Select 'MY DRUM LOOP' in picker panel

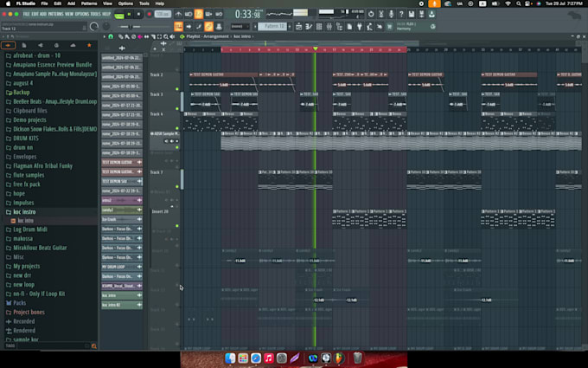(x=122, y=267)
